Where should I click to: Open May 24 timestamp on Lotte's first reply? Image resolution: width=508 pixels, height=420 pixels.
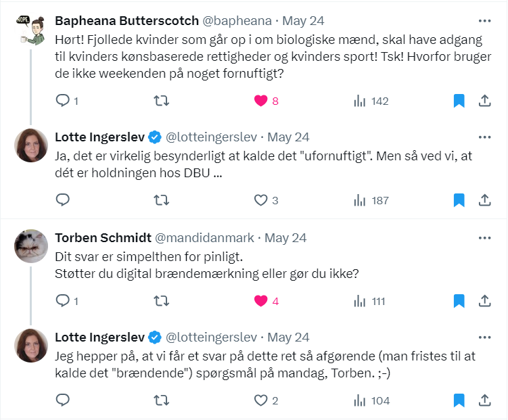288,137
